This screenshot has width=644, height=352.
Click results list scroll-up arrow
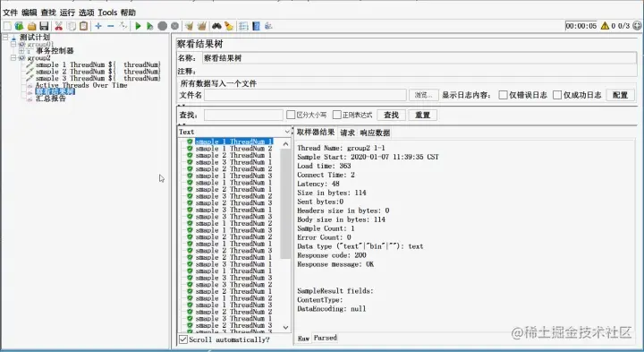point(285,144)
